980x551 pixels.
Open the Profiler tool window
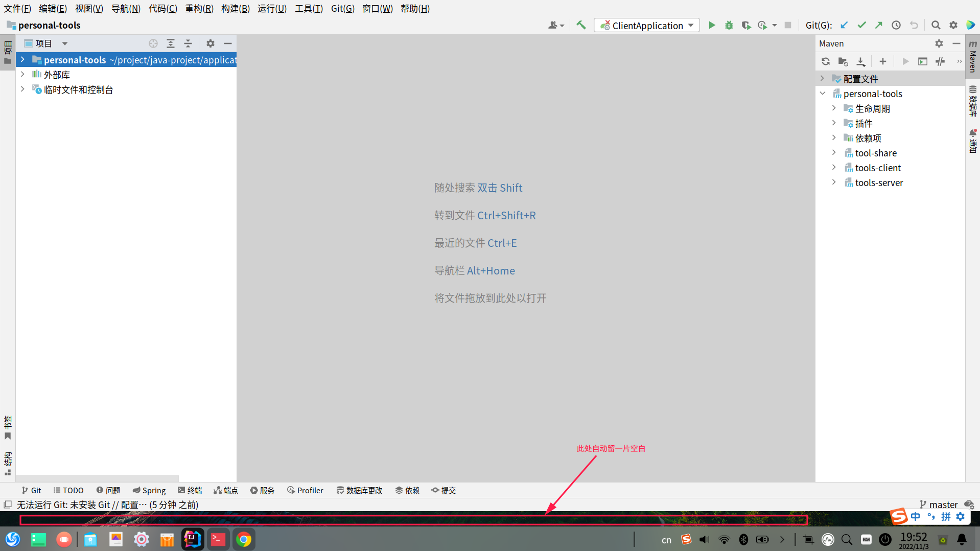306,490
